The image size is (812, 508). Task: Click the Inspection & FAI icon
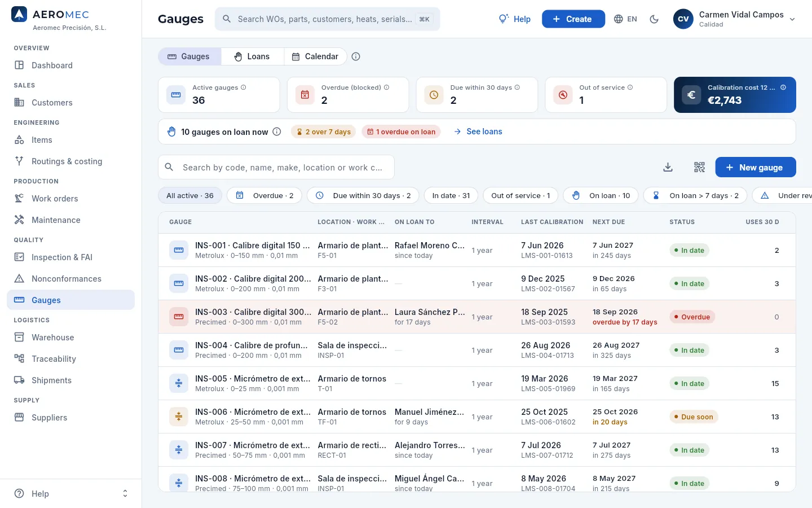tap(19, 257)
